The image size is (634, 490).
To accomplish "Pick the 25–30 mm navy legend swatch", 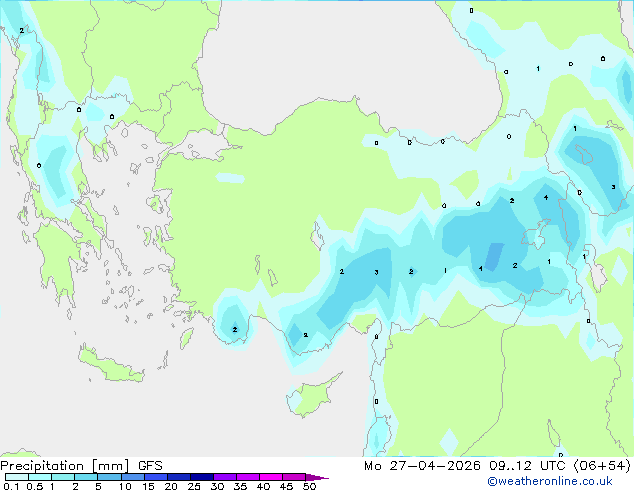I will click(x=201, y=477).
